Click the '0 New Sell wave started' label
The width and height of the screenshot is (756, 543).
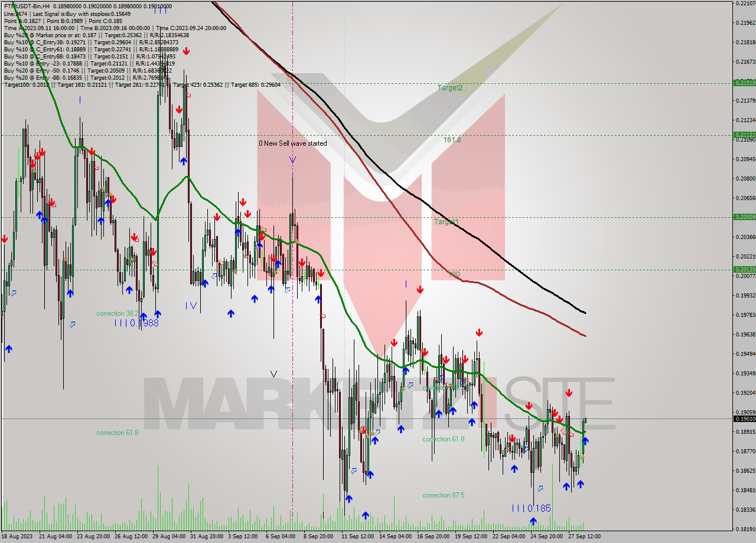pyautogui.click(x=292, y=143)
